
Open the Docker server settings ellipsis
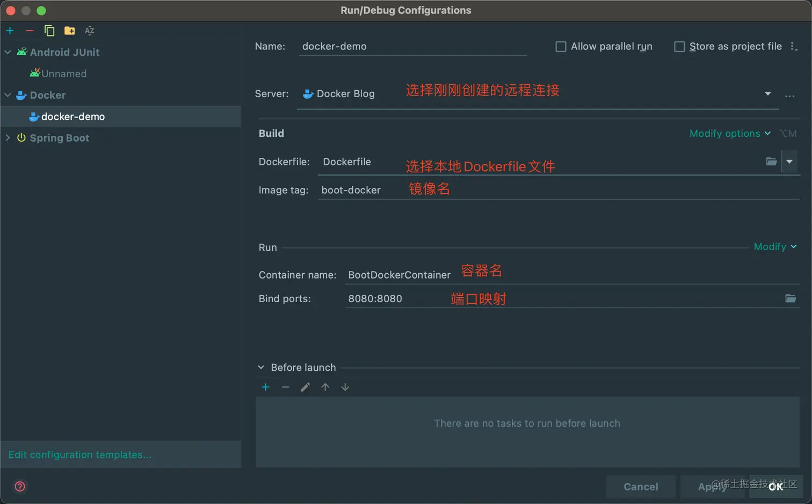point(789,96)
